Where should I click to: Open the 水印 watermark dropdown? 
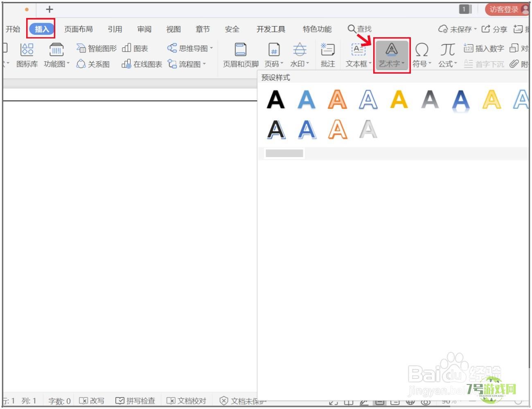point(300,55)
